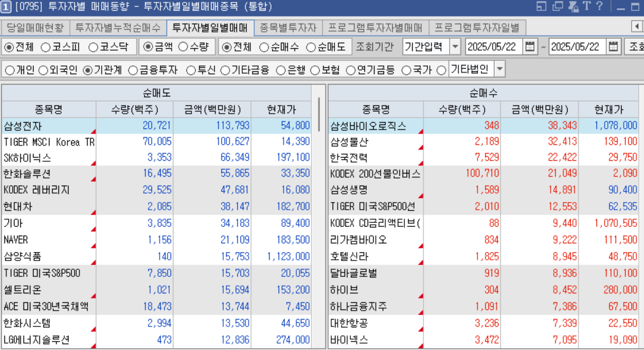Select the 한국전력 row
Screen dimensions: 644x350
[484, 158]
